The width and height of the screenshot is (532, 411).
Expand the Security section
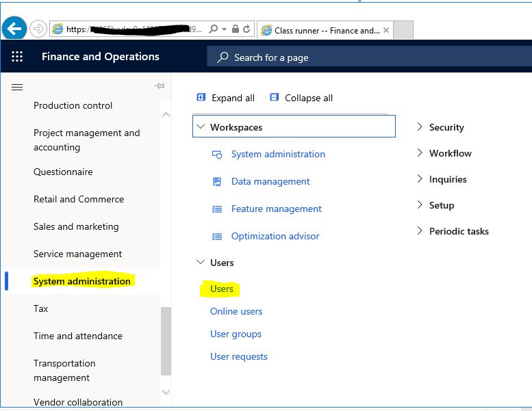point(440,127)
